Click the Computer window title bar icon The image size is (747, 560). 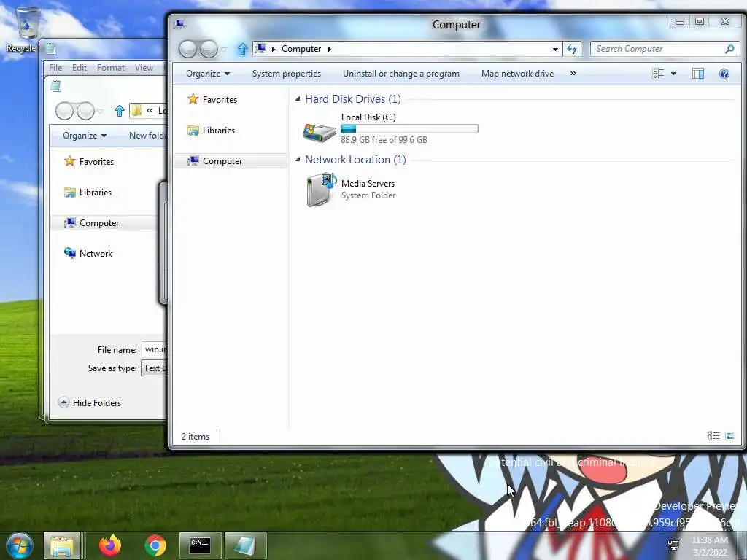pyautogui.click(x=179, y=24)
